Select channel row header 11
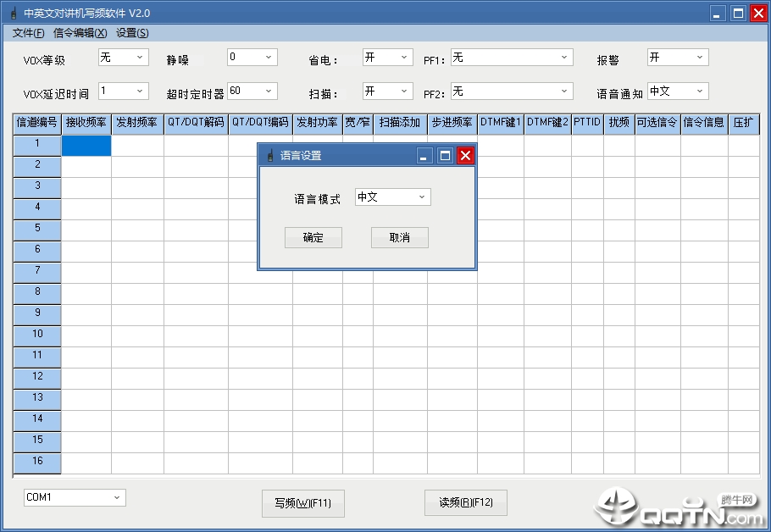The height and width of the screenshot is (532, 771). pos(37,357)
